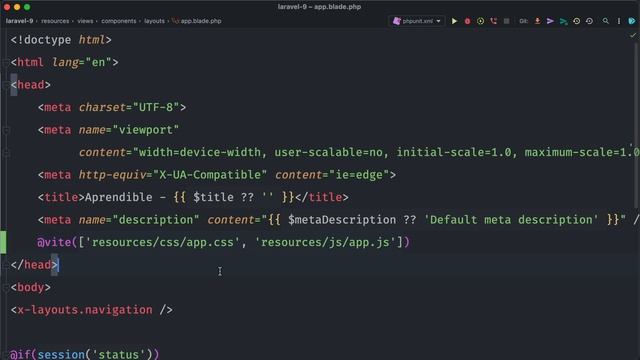Select components breadcrumb
Image resolution: width=640 pixels, height=360 pixels.
tap(119, 21)
